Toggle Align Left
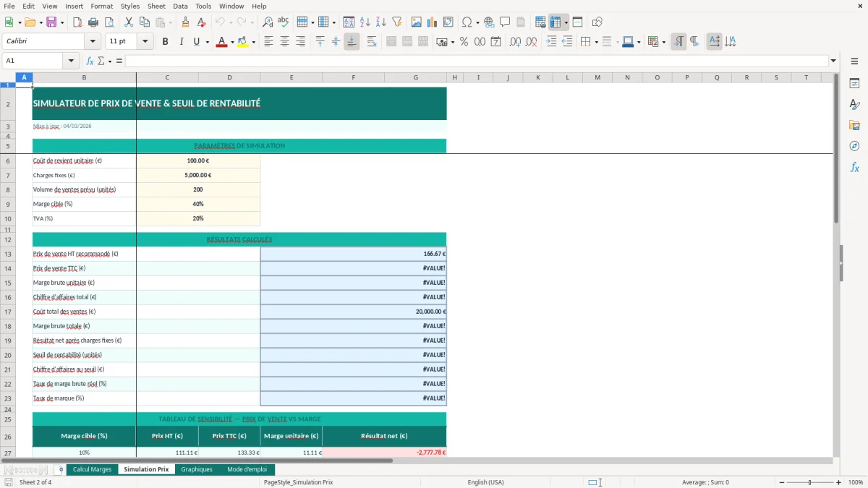Image resolution: width=868 pixels, height=488 pixels. tap(268, 42)
